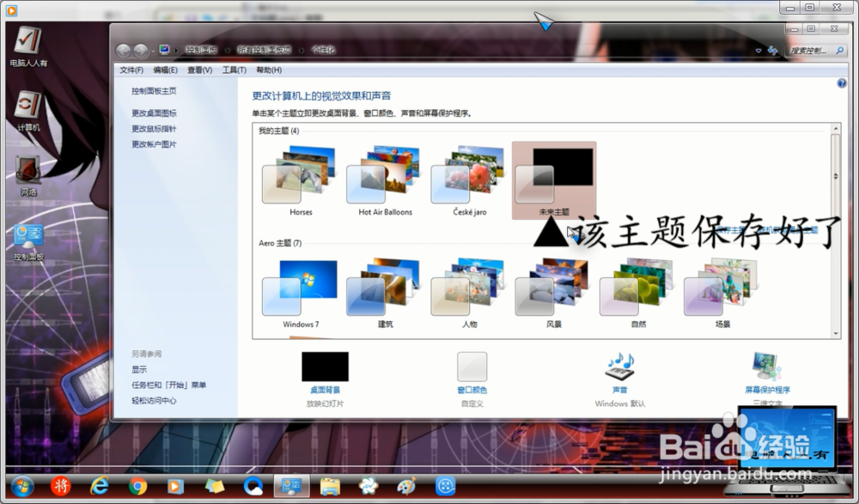Click the refresh button beside address bar

772,51
